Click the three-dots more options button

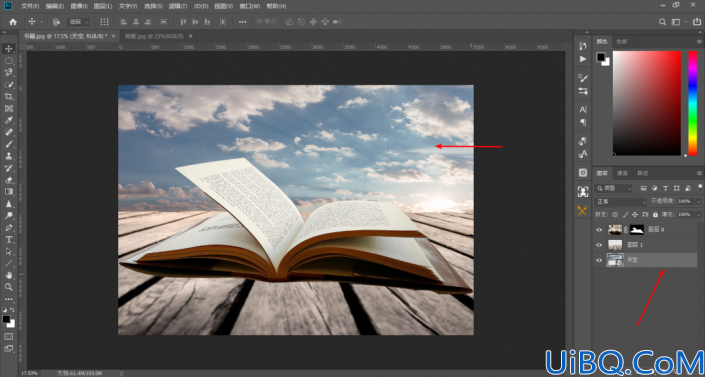point(242,22)
